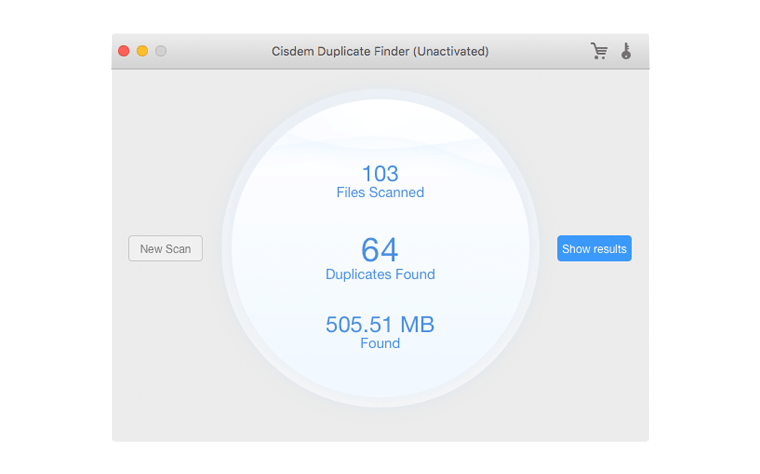Click the 505.51 MB size value
This screenshot has height=474, width=760.
pyautogui.click(x=380, y=325)
